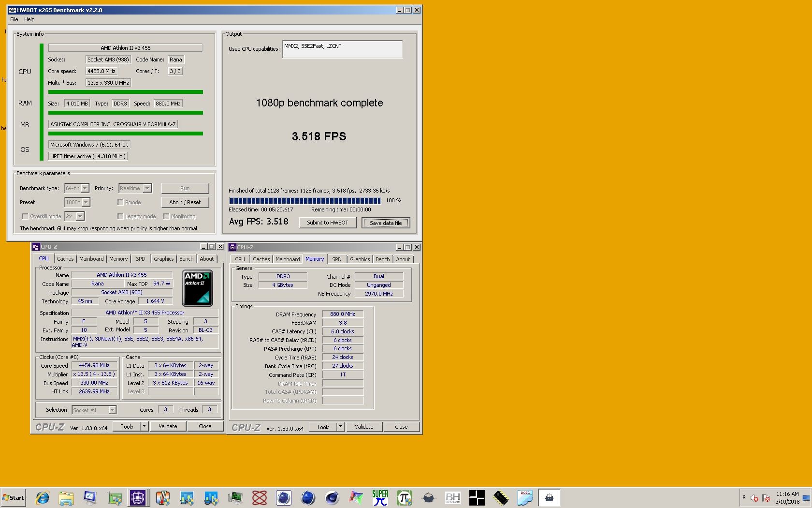
Task: Open the BH Benchmark taskbar icon
Action: click(x=453, y=497)
